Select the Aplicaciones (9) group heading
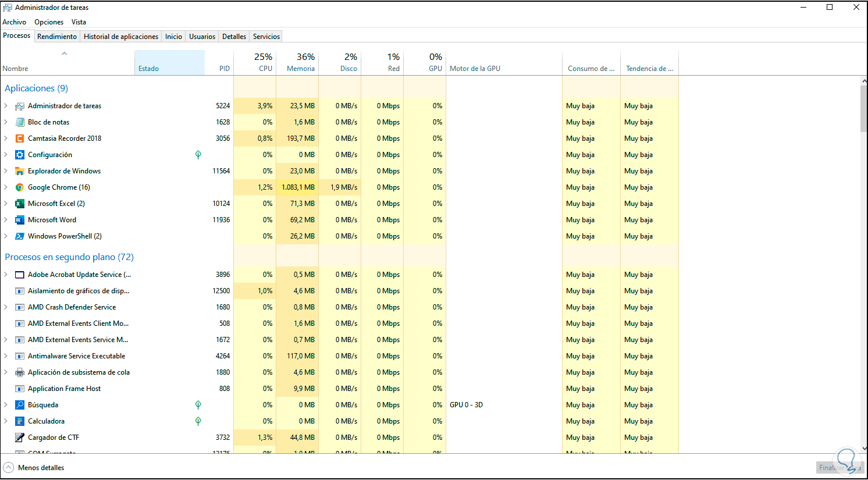This screenshot has width=868, height=480. tap(37, 88)
